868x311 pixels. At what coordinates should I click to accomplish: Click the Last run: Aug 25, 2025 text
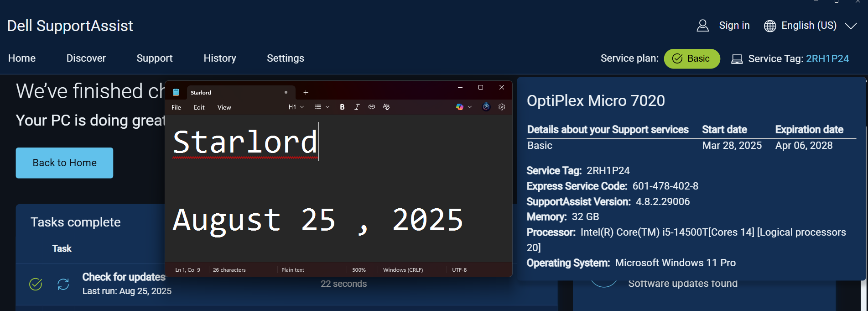click(127, 291)
